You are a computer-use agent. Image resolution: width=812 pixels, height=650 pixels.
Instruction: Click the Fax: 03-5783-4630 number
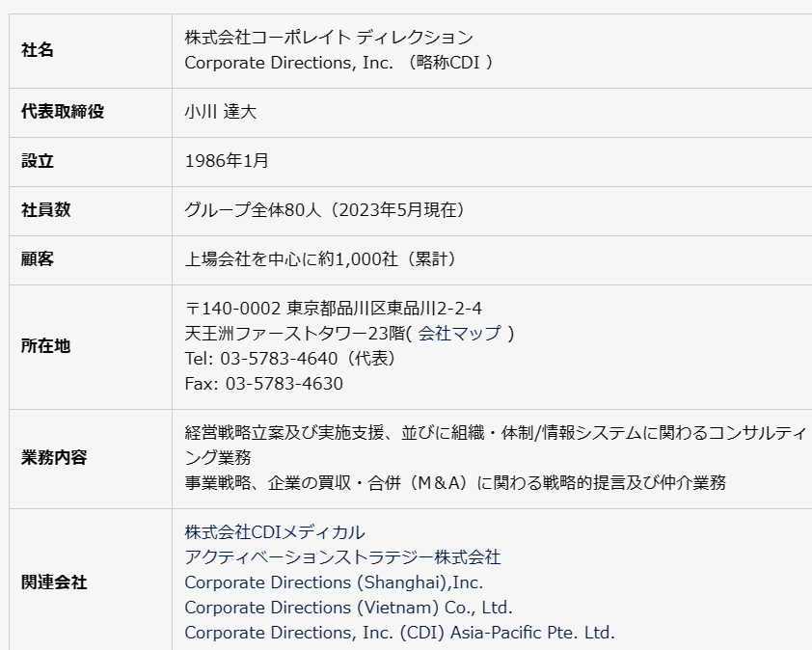tap(264, 384)
